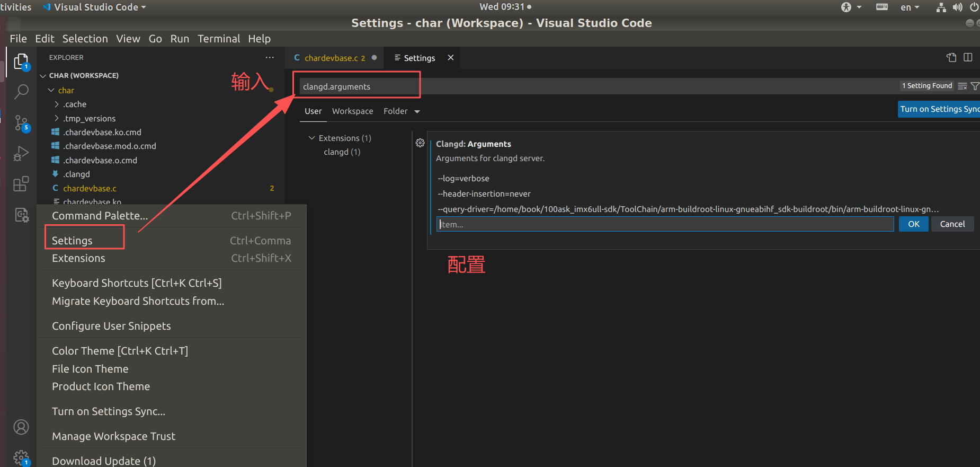980x467 pixels.
Task: Click the gear icon beside Clangd: Arguments
Action: 420,143
